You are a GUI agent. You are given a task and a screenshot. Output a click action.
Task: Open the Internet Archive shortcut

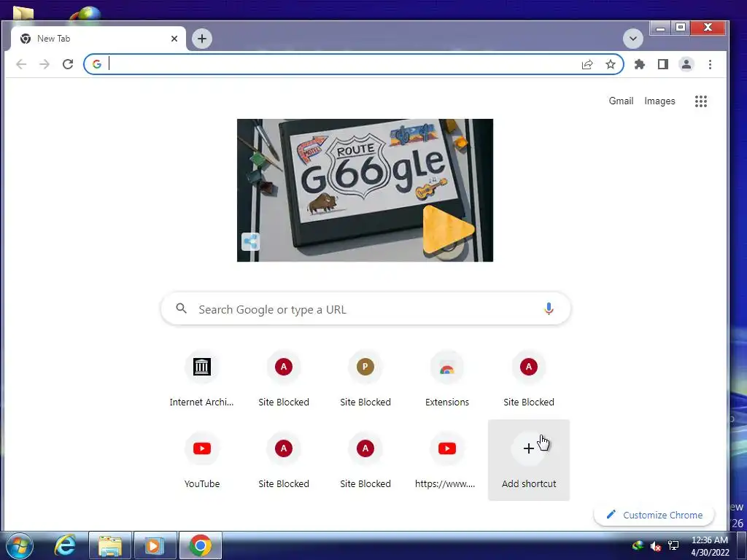[x=202, y=379]
